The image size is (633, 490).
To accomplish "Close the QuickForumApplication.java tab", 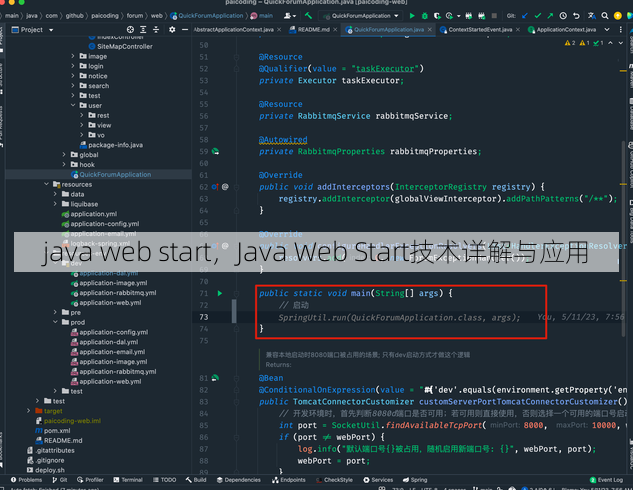I will 430,29.
